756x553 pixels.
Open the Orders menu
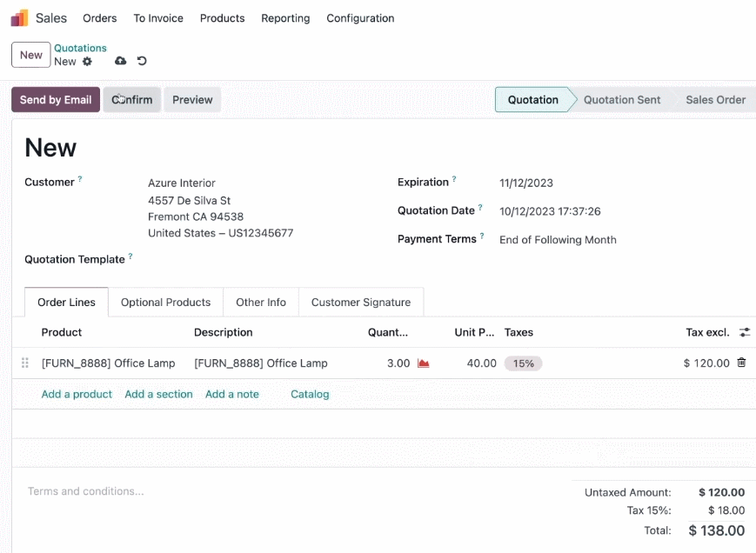pyautogui.click(x=100, y=18)
